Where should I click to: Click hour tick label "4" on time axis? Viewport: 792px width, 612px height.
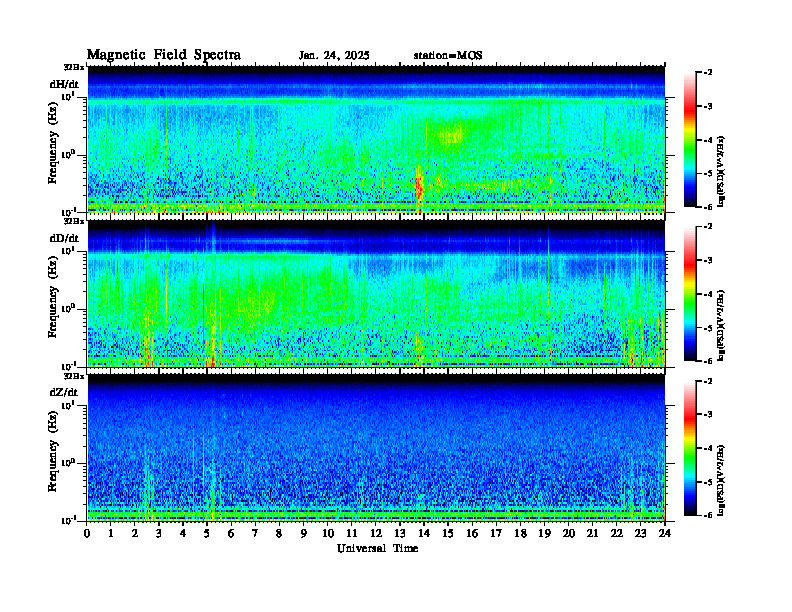pos(183,533)
